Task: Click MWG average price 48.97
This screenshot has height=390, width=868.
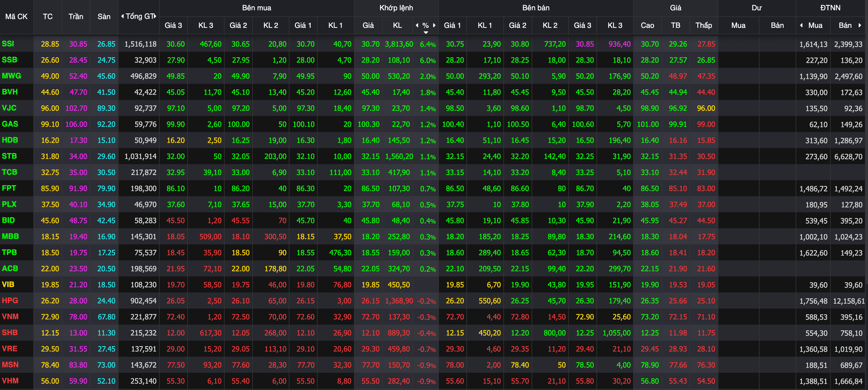Action: [678, 76]
